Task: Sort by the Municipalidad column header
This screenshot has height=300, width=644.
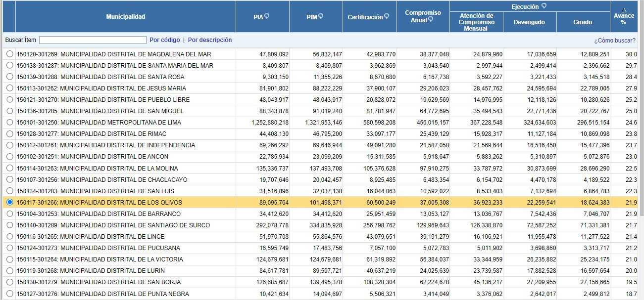Action: 126,17
